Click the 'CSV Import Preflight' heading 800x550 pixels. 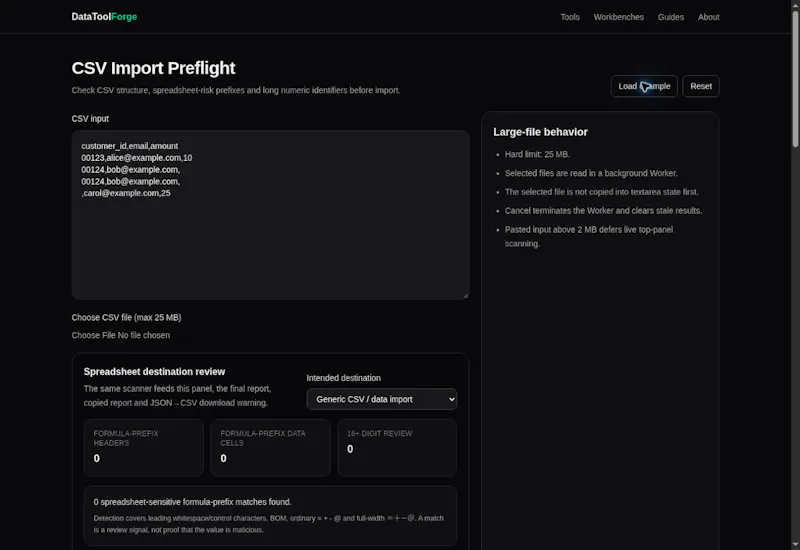(x=153, y=68)
